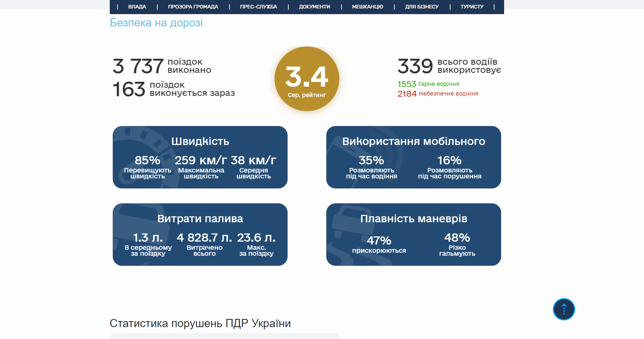
Task: Click the 2184 Небезпечне водіння red label
Action: (438, 94)
